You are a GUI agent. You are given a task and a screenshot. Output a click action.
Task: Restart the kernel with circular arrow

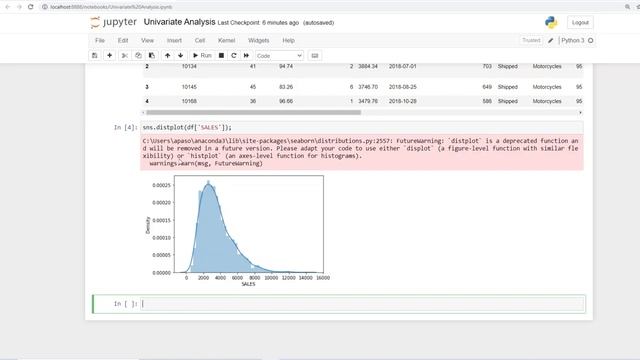coord(234,56)
